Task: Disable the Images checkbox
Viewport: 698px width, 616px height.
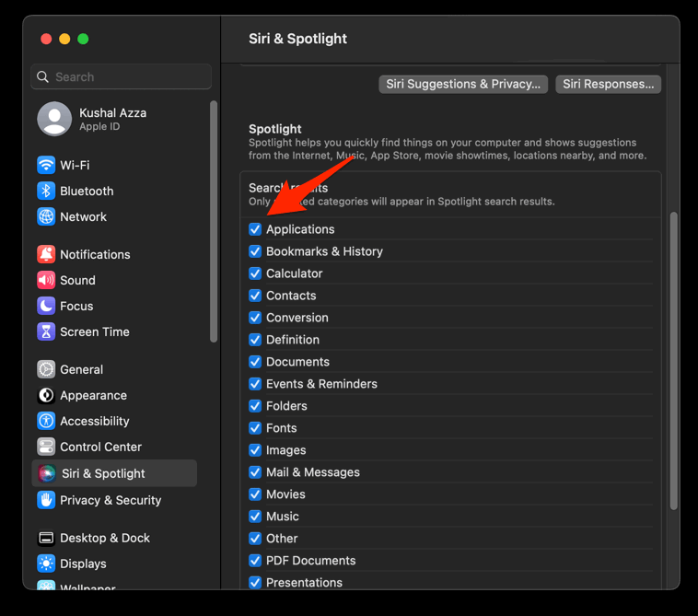Action: 255,450
